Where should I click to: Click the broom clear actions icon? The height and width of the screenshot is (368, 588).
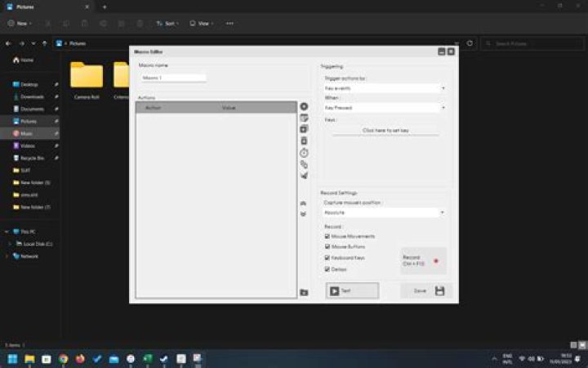tap(304, 176)
